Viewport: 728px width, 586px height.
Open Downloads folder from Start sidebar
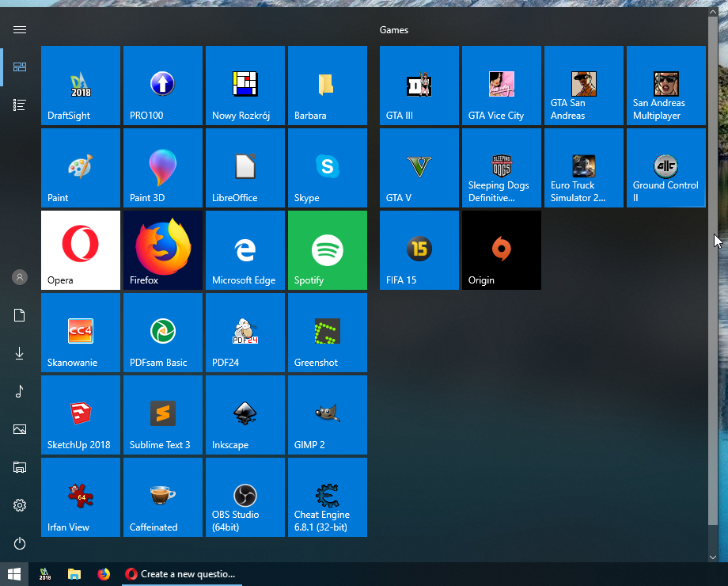[20, 353]
